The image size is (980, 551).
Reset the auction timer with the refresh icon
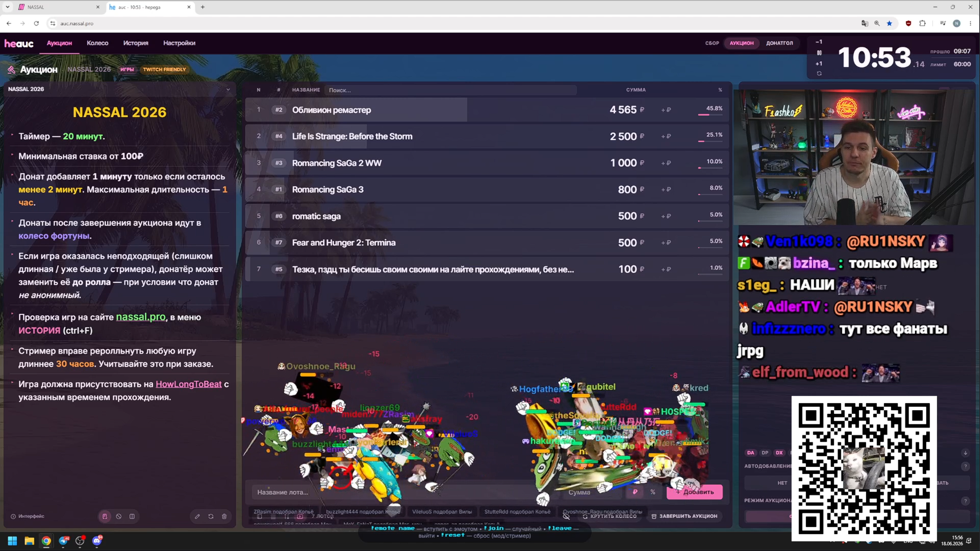[819, 73]
